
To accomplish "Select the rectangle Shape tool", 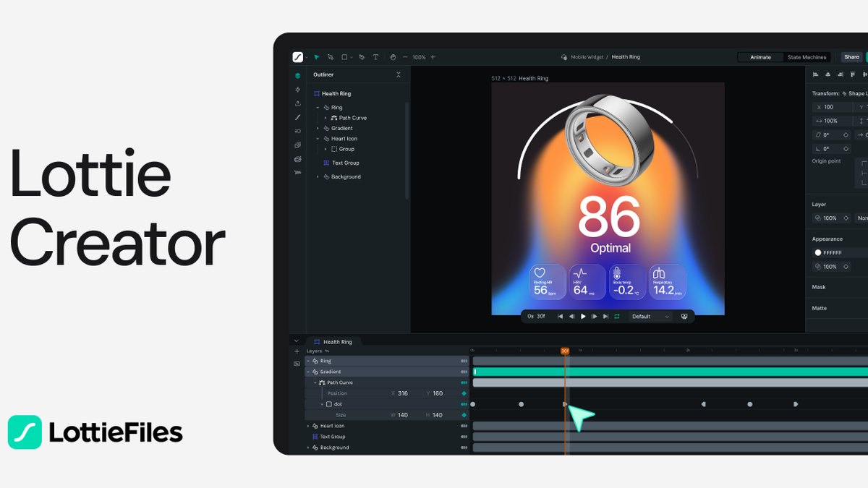I will coord(344,57).
